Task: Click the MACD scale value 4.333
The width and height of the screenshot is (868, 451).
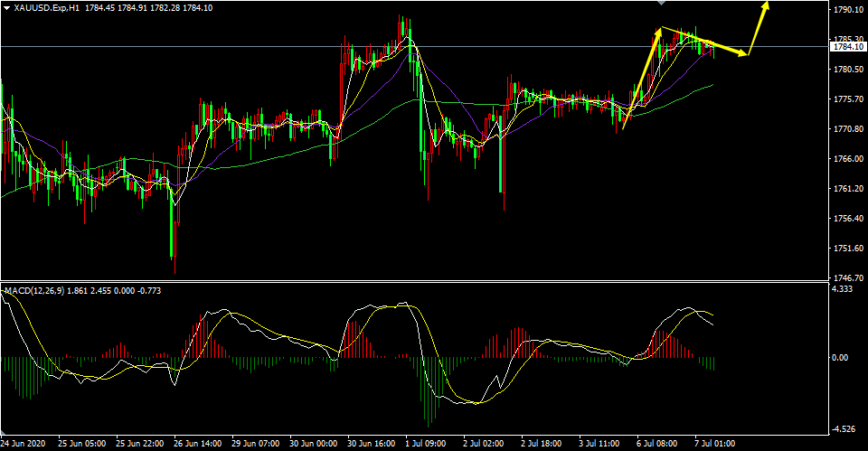Action: point(842,289)
